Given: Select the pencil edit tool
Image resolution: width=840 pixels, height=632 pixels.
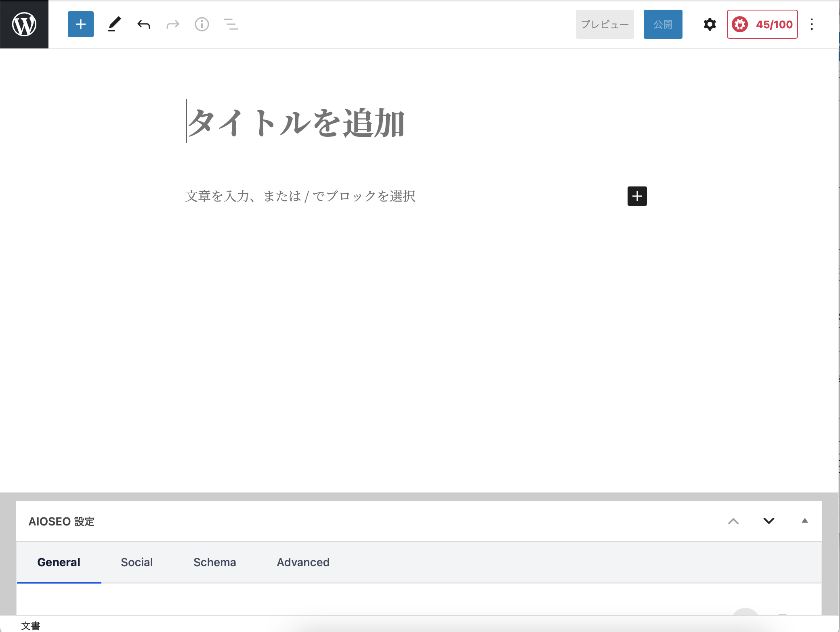Looking at the screenshot, I should coord(114,24).
